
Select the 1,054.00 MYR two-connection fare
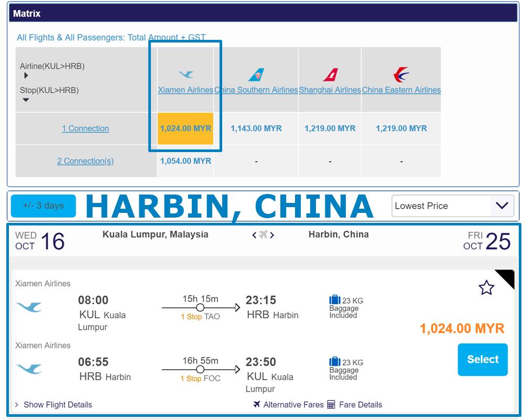pos(185,161)
